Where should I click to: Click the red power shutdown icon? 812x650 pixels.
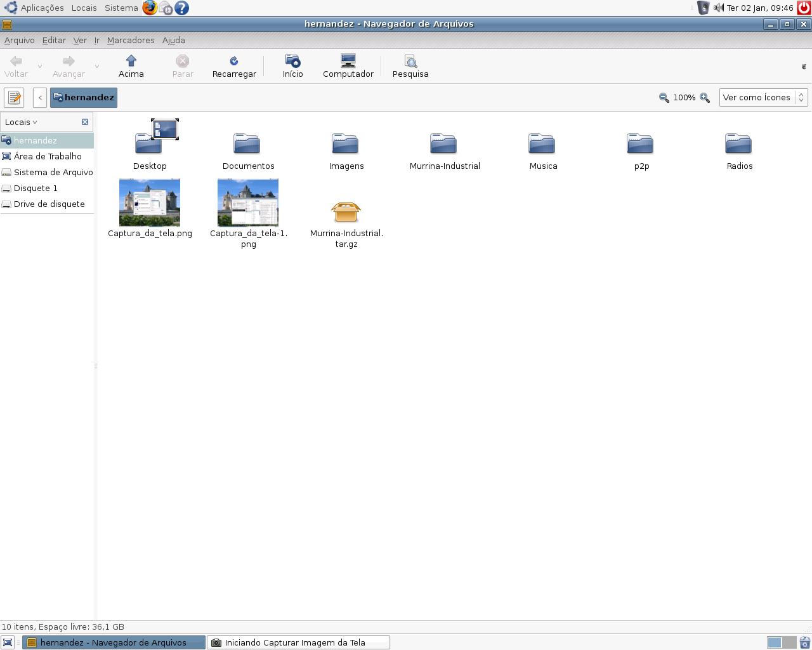804,8
